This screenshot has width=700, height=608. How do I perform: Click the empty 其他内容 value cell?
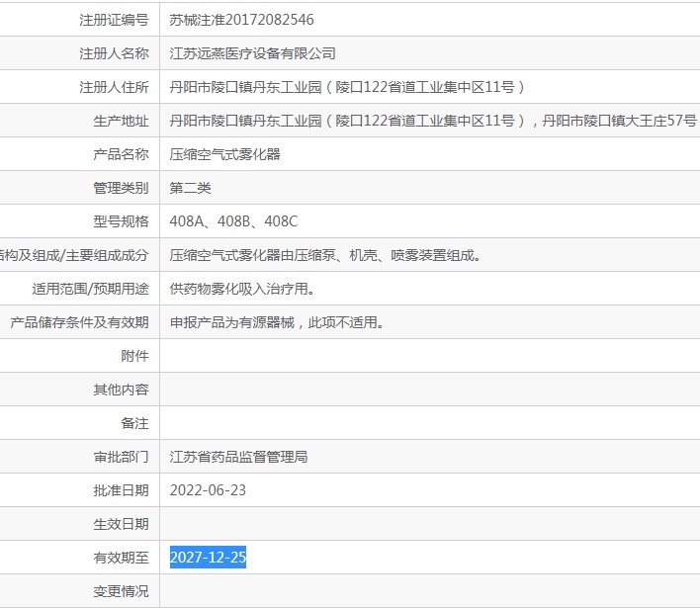pyautogui.click(x=429, y=390)
